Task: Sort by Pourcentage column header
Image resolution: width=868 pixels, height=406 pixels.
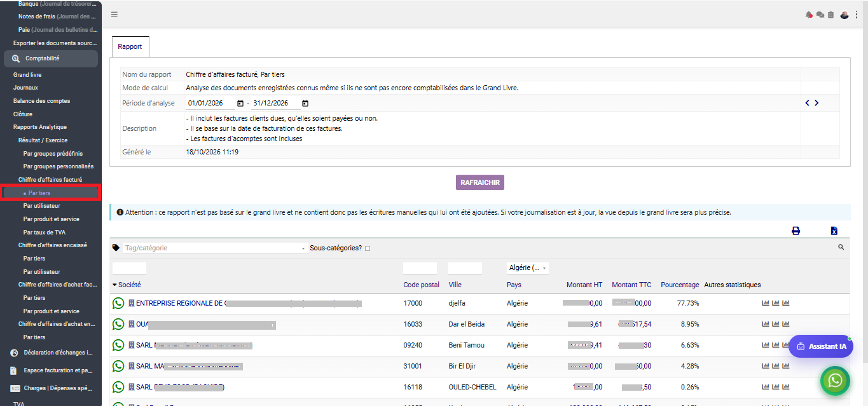Action: [680, 285]
